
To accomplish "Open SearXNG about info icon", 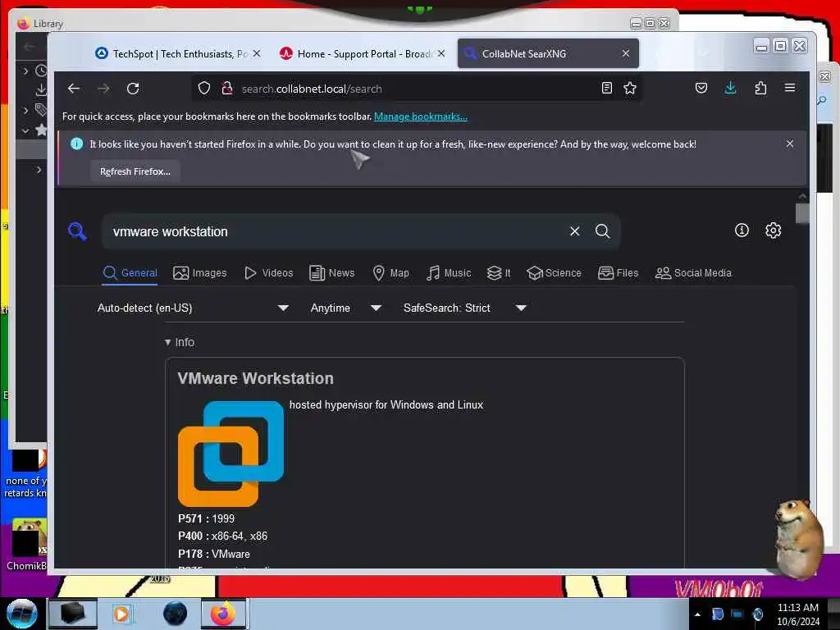I will tap(742, 231).
